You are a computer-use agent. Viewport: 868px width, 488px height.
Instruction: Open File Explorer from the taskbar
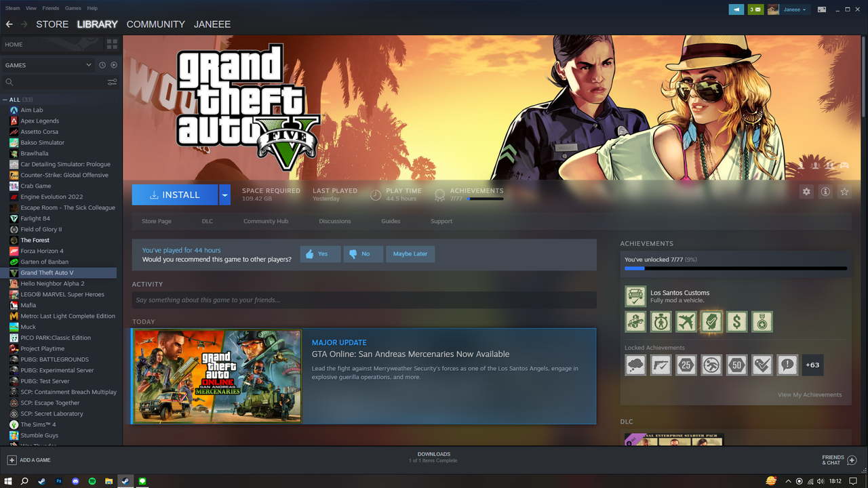click(108, 481)
